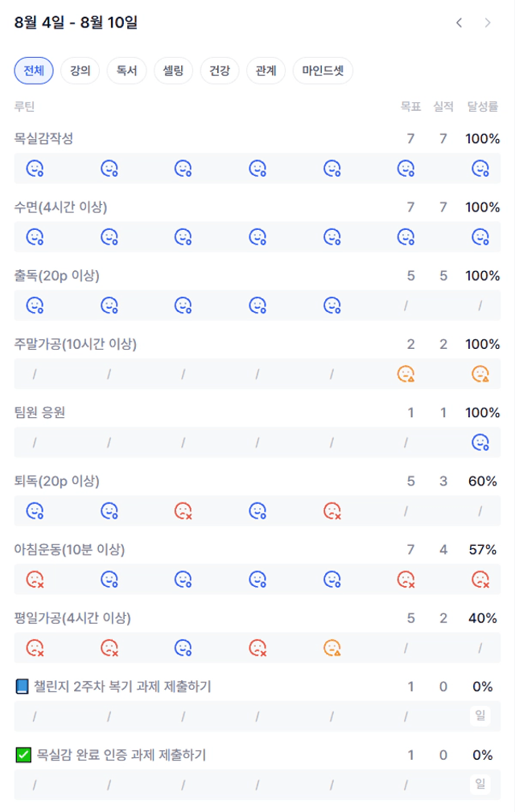Click the blue smiley in 팀원 응원 row
The height and width of the screenshot is (812, 515).
[480, 442]
